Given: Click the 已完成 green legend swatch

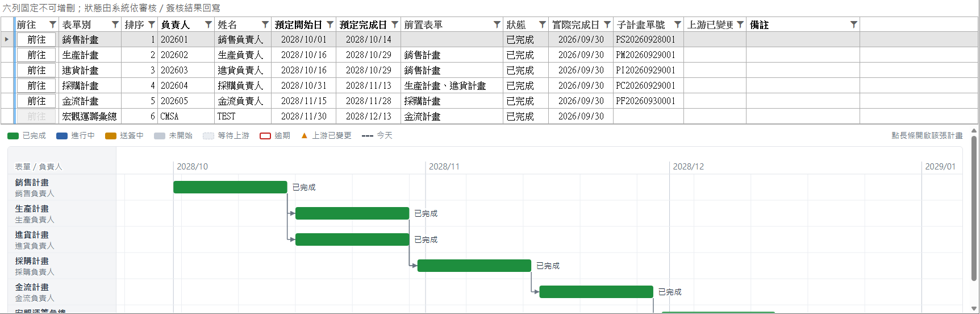Looking at the screenshot, I should point(13,136).
